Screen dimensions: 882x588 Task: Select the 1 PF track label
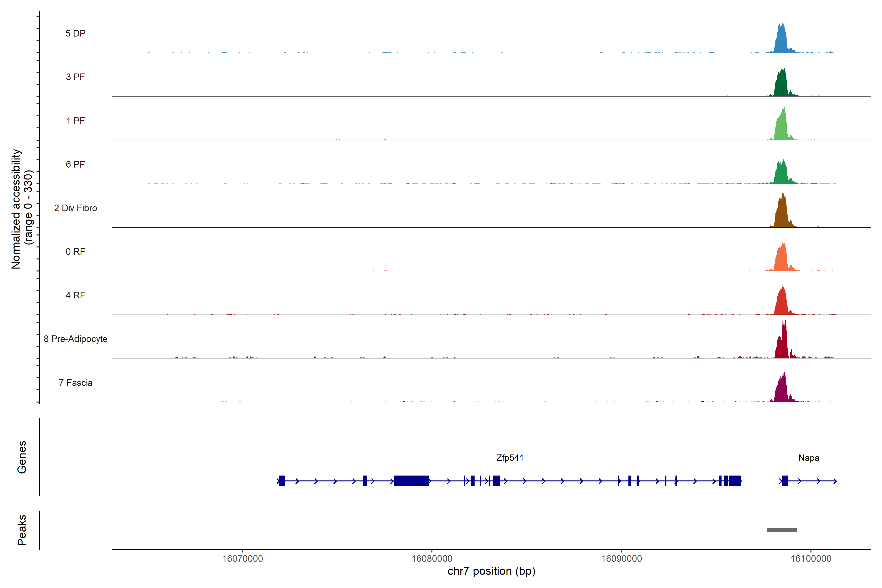[75, 121]
